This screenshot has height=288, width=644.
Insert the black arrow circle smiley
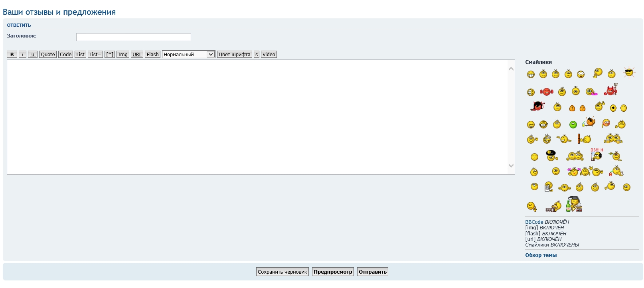tap(613, 108)
